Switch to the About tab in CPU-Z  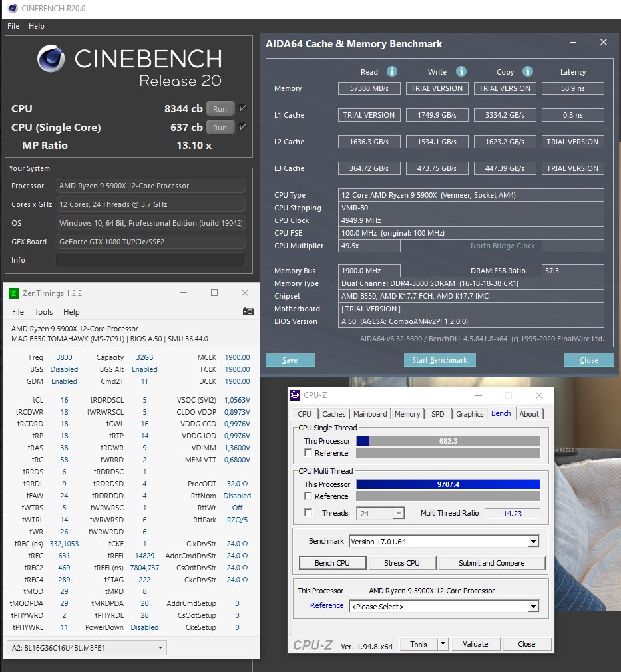click(529, 414)
